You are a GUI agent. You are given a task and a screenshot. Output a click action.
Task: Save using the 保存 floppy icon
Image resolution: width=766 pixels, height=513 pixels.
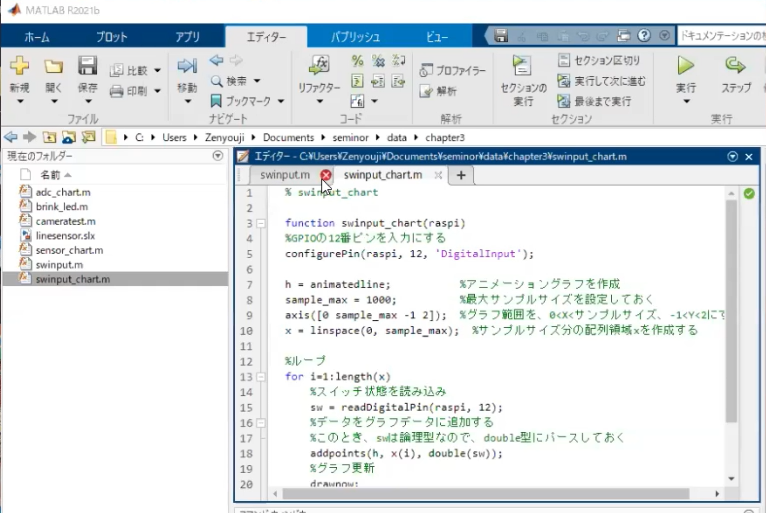(87, 67)
